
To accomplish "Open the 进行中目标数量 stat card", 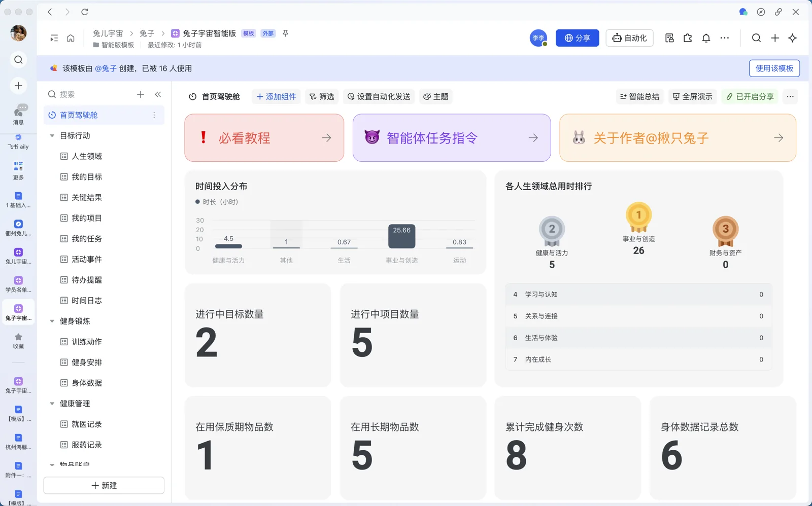I will [x=258, y=335].
